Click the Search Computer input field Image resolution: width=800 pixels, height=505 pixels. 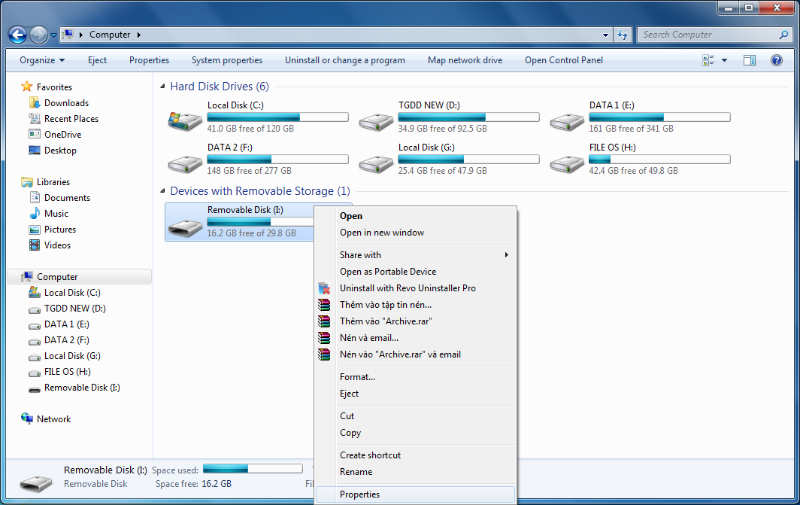705,34
